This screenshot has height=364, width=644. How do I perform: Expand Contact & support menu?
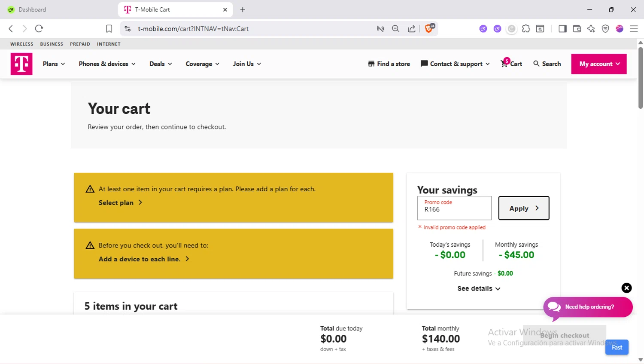[455, 64]
